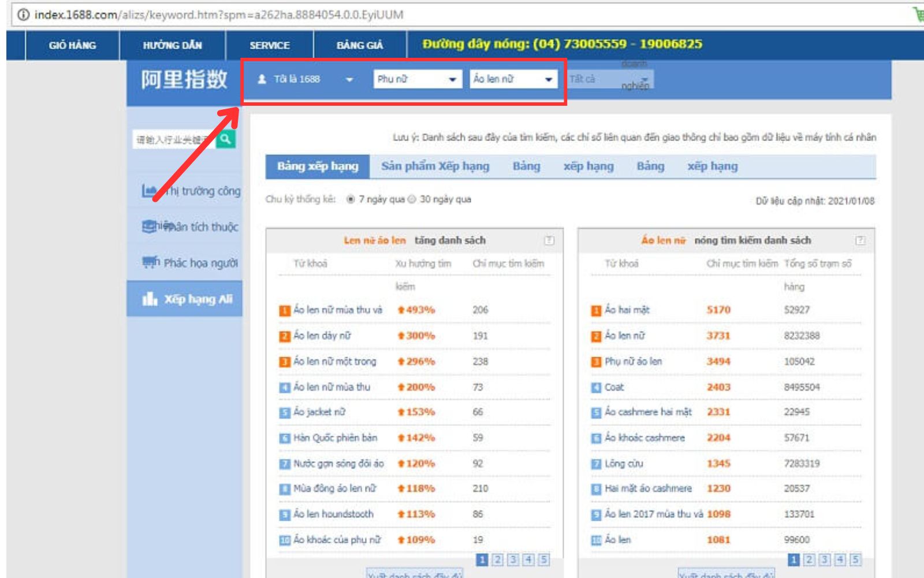This screenshot has height=578, width=924.
Task: Click the help icon in the tăng danh sách panel
Action: tap(549, 240)
